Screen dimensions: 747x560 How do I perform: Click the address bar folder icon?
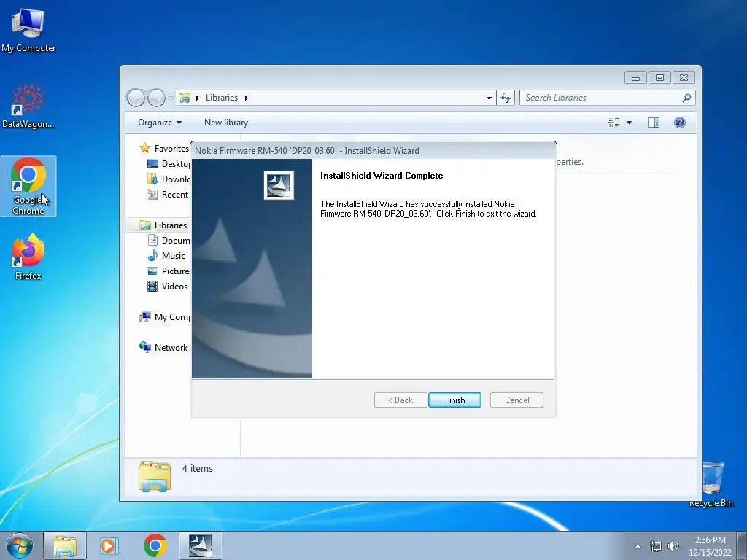tap(185, 98)
